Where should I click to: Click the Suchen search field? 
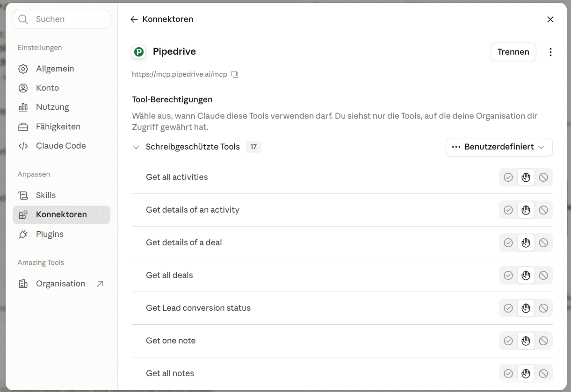click(x=61, y=19)
